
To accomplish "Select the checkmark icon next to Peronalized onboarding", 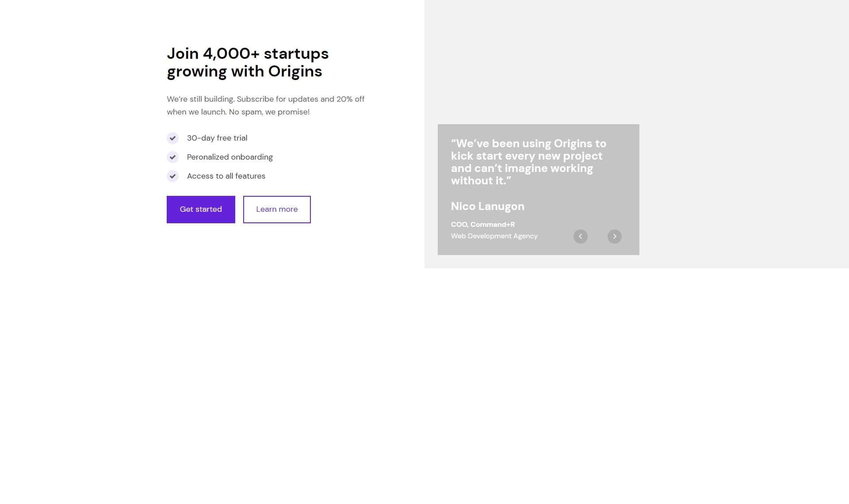I will tap(172, 157).
